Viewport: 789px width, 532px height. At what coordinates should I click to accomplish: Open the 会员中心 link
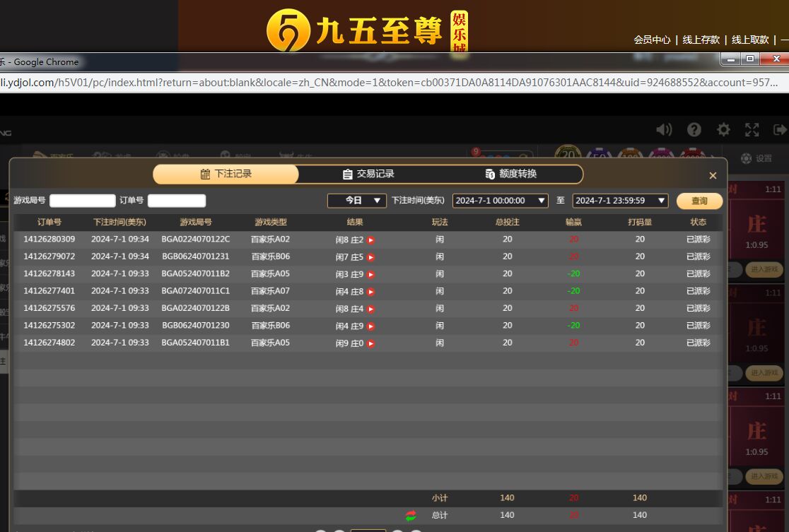652,40
